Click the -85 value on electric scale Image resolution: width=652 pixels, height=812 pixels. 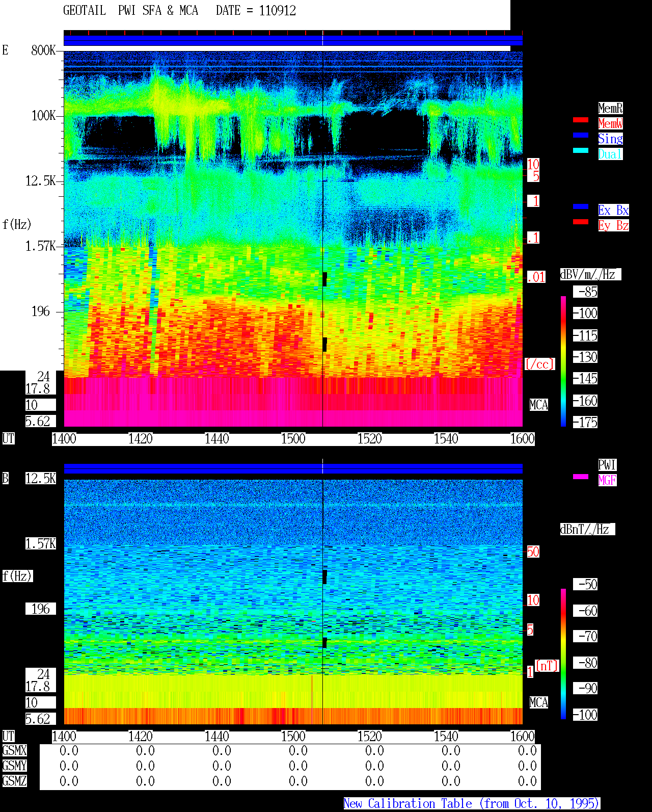[x=586, y=292]
